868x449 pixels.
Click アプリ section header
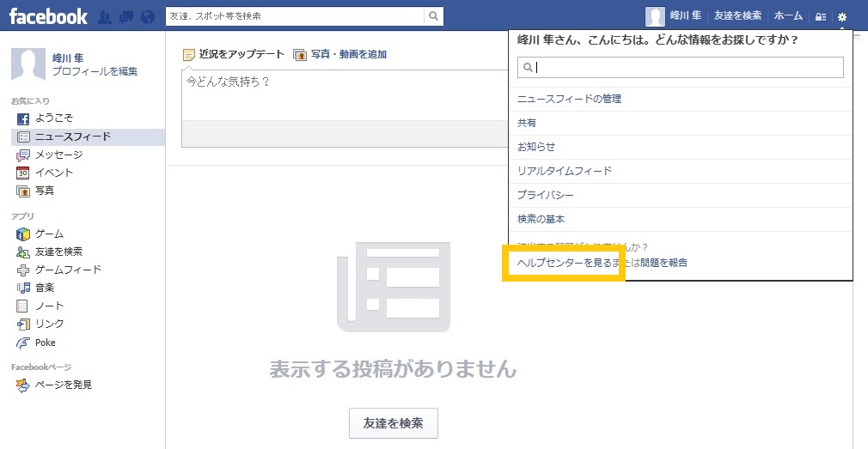pos(22,216)
